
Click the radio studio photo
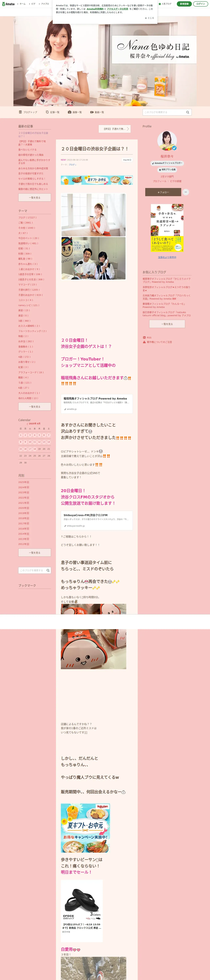pos(93,258)
